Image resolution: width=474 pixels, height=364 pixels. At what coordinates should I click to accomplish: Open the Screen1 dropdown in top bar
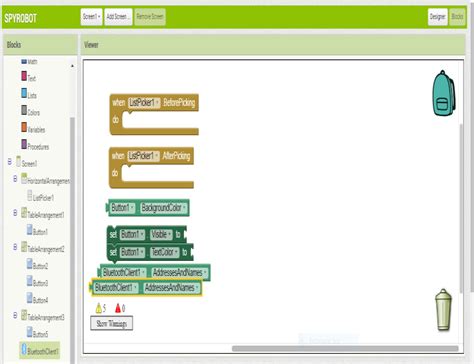(x=91, y=17)
